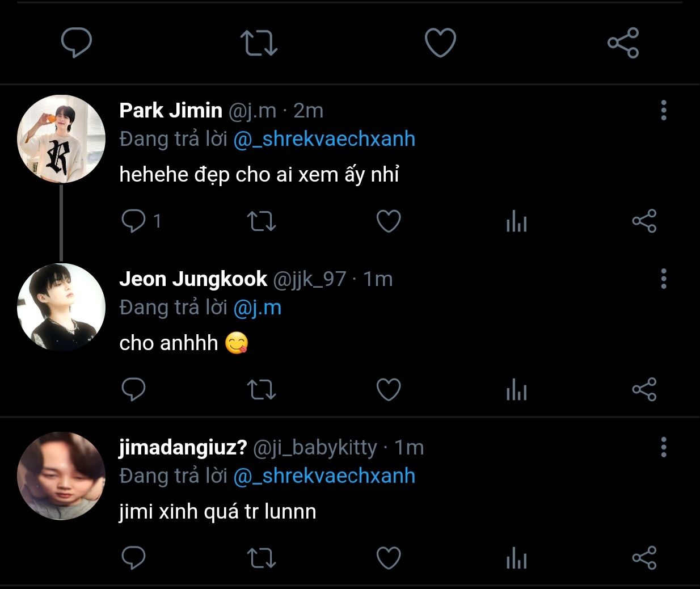700x589 pixels.
Task: Open more options for Park Jimin's reply
Action: [x=663, y=110]
